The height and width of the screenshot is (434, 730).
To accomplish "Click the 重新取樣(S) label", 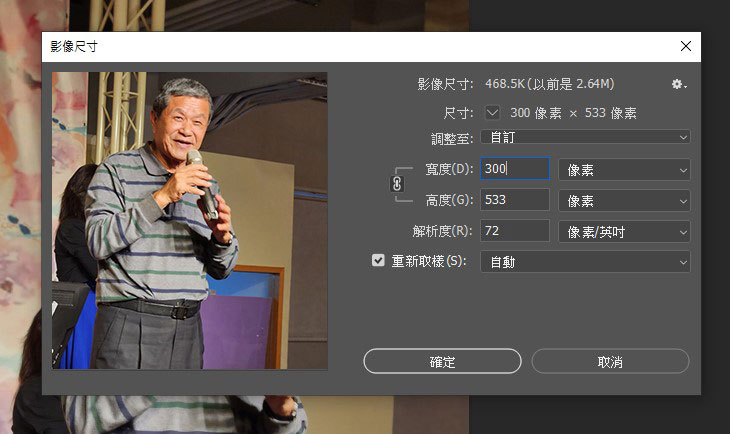I will point(429,261).
